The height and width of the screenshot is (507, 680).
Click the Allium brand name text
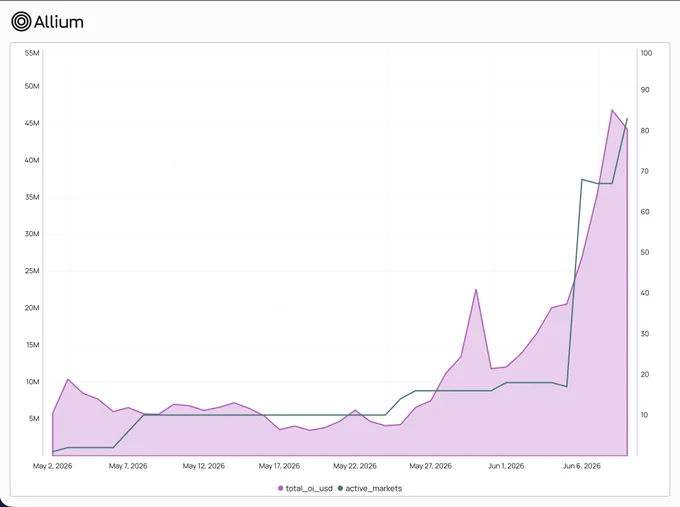[x=59, y=22]
